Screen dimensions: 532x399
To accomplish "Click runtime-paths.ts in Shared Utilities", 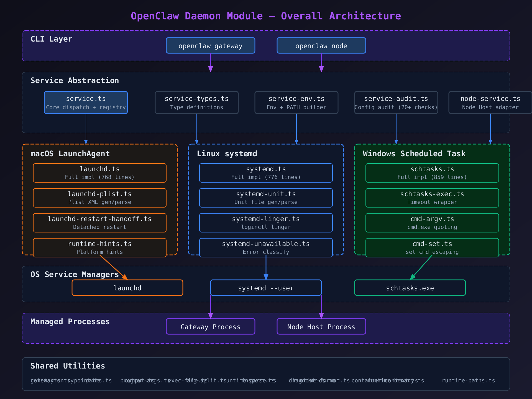I will click(468, 381).
